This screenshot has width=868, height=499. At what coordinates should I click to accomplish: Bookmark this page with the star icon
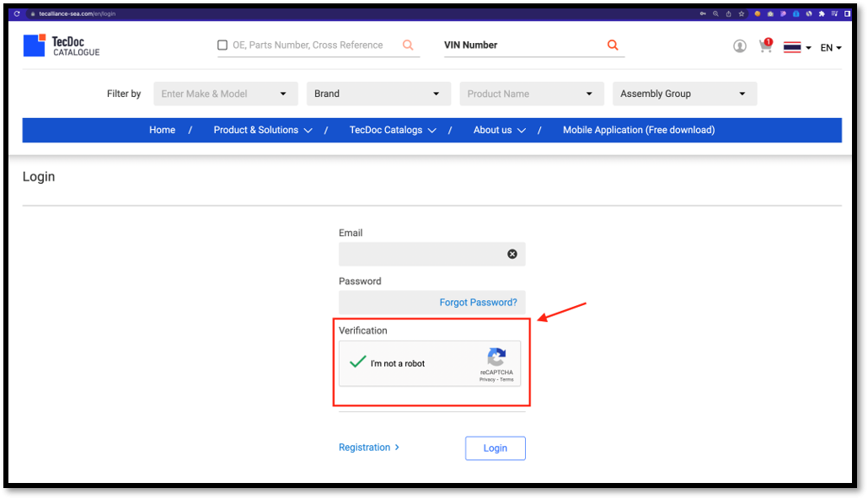click(742, 13)
